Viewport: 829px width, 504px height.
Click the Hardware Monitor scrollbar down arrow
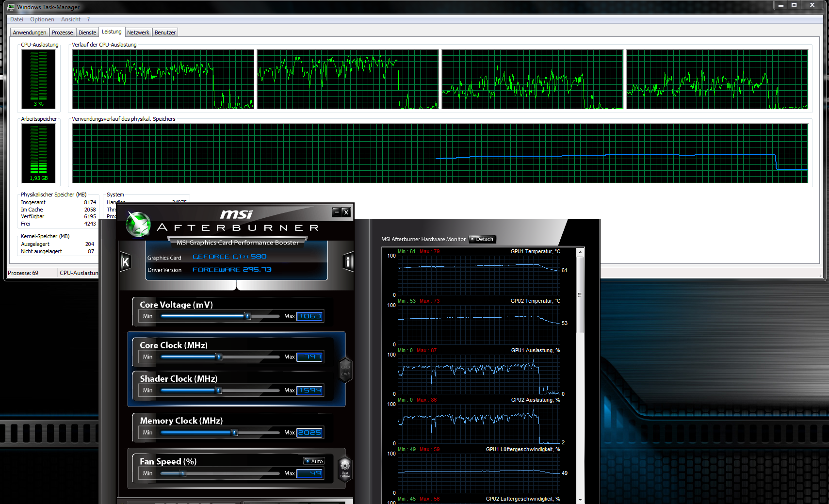[580, 500]
